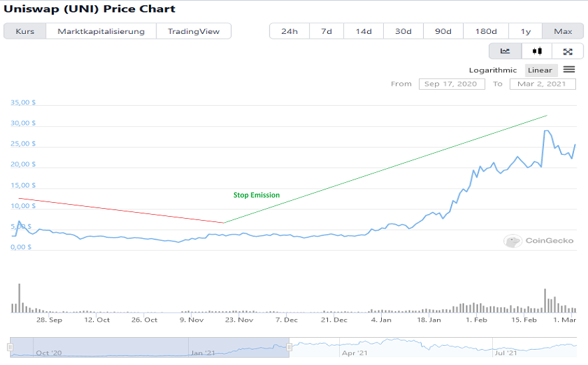Switch to candlestick chart icon
The image size is (588, 365).
coord(537,51)
